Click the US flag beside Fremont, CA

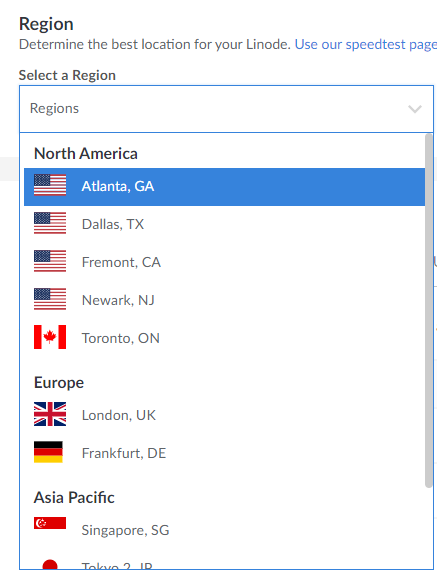(50, 261)
